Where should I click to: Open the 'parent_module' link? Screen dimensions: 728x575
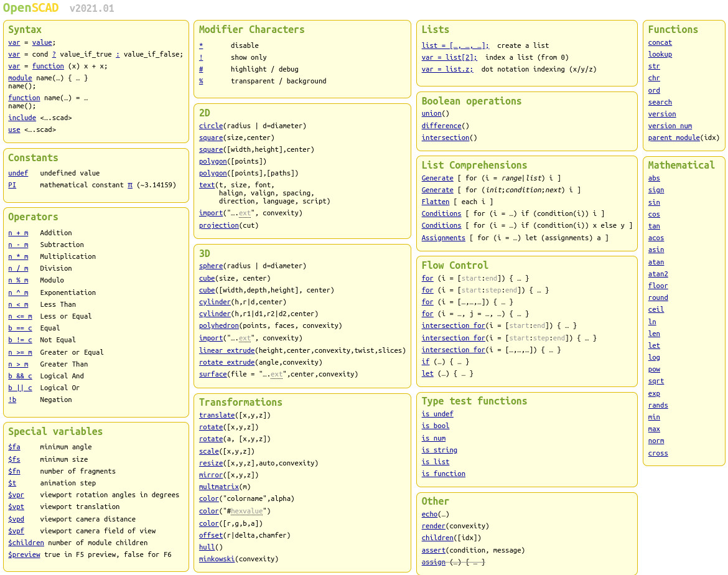pyautogui.click(x=674, y=138)
